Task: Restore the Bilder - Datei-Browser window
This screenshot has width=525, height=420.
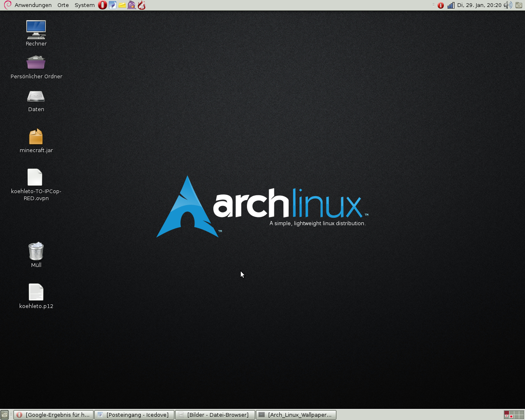Action: pyautogui.click(x=215, y=415)
